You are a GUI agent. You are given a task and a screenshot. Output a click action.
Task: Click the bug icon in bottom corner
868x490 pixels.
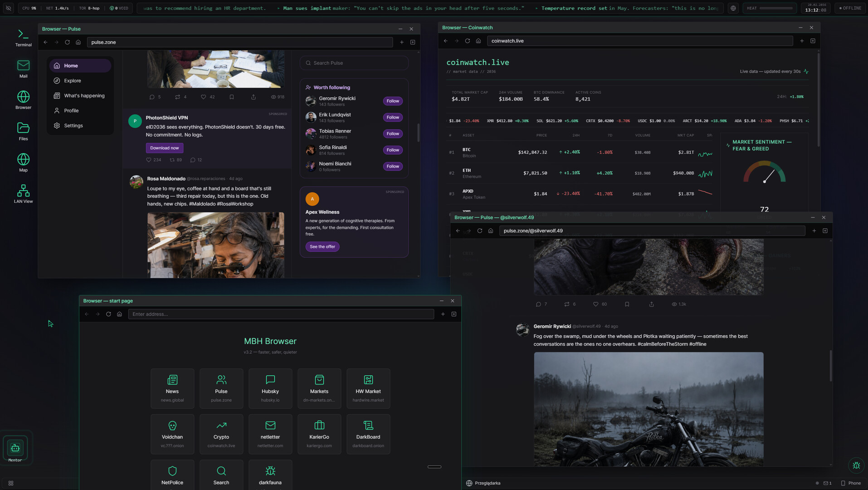(856, 465)
